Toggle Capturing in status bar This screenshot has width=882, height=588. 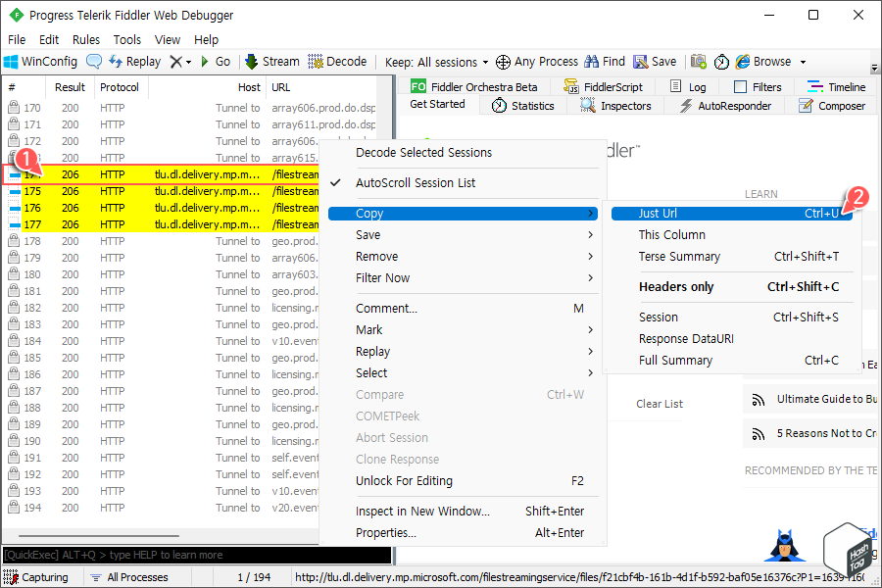[36, 577]
